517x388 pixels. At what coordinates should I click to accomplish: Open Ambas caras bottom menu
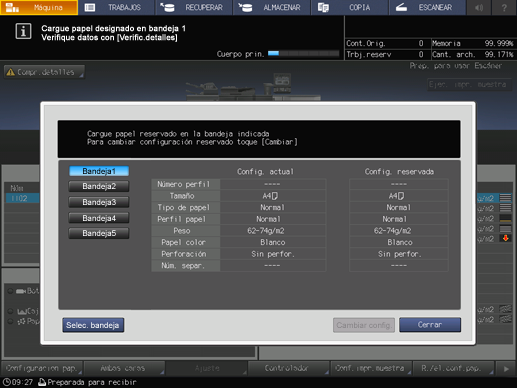click(x=124, y=368)
